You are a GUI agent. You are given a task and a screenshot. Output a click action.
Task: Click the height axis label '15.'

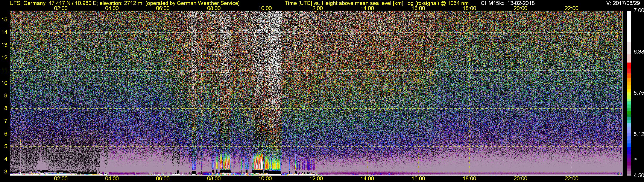[x=5, y=19]
